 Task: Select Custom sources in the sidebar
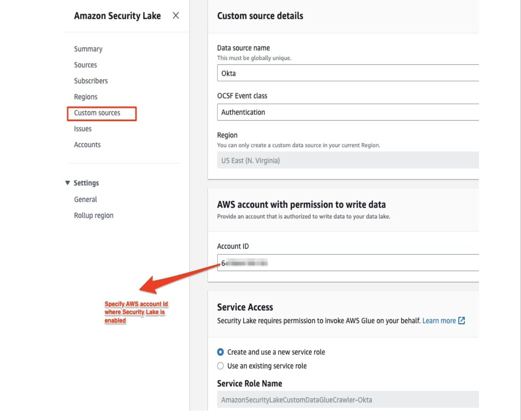[x=97, y=113]
